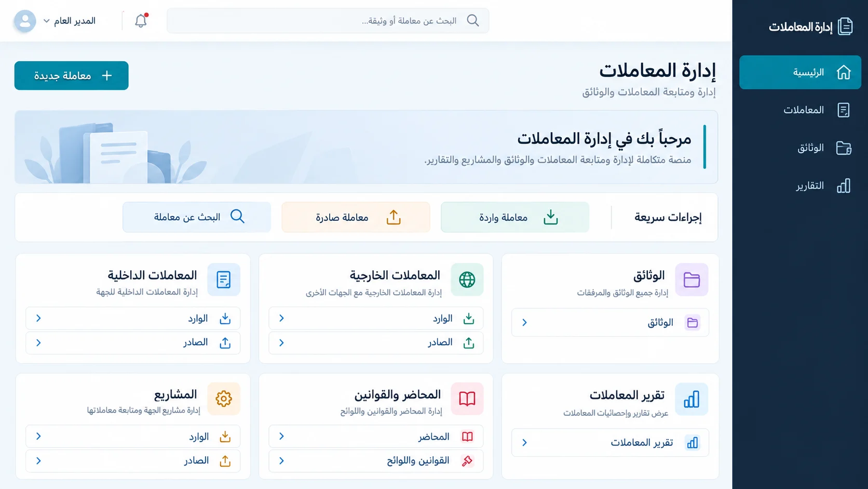
Task: Open الصادر row under المعاملات الداخلية
Action: point(133,343)
